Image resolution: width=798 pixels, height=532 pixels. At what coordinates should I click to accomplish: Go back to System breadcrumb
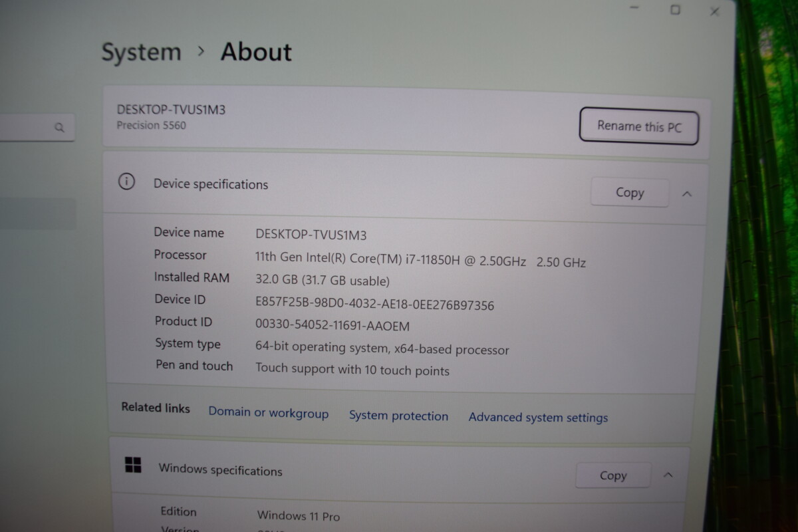pos(141,52)
